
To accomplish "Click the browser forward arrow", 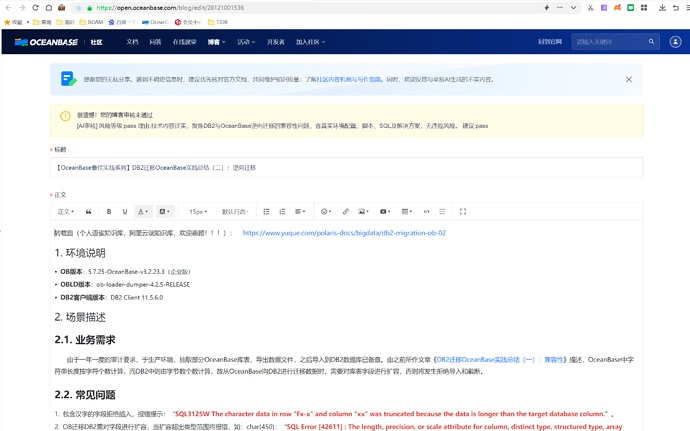I will pos(22,7).
